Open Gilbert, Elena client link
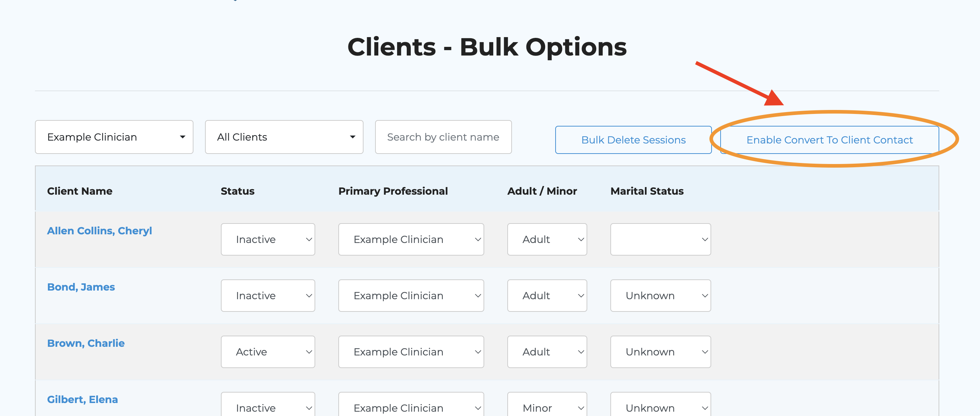The width and height of the screenshot is (980, 416). pyautogui.click(x=82, y=399)
